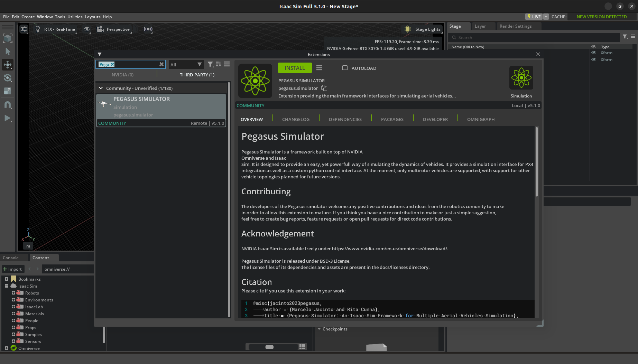
Task: Install the Pegasus Simulator extension
Action: [x=295, y=68]
